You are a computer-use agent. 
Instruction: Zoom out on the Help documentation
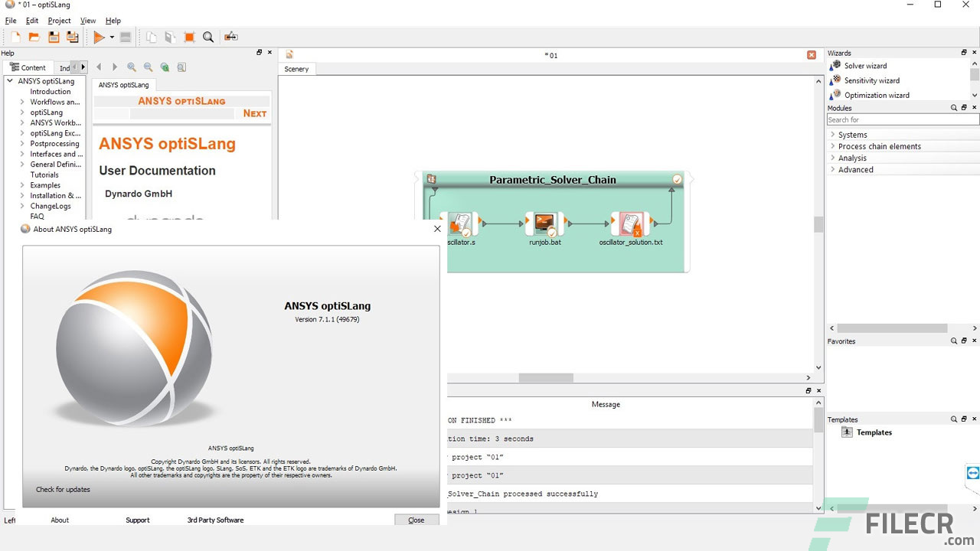pos(148,67)
